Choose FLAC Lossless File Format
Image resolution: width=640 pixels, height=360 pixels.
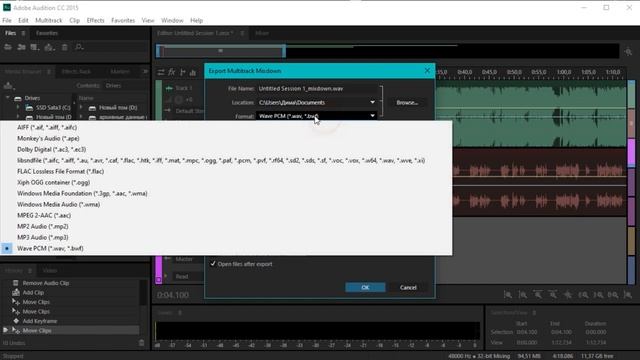[60, 171]
